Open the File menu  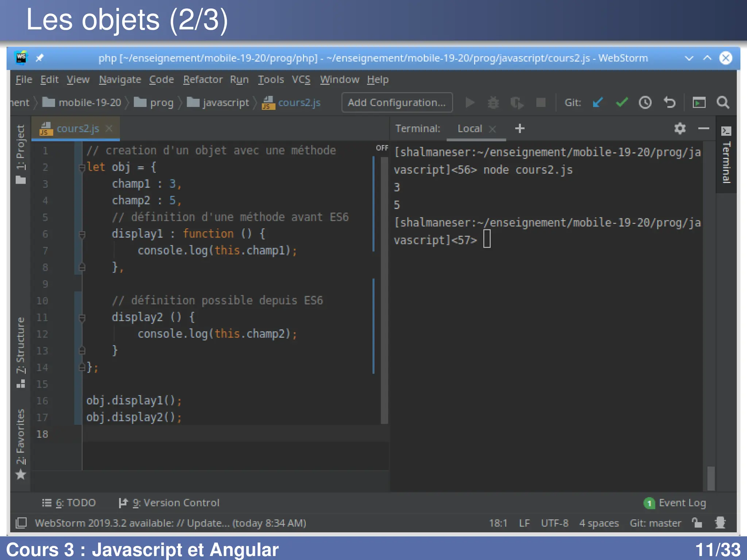(24, 79)
